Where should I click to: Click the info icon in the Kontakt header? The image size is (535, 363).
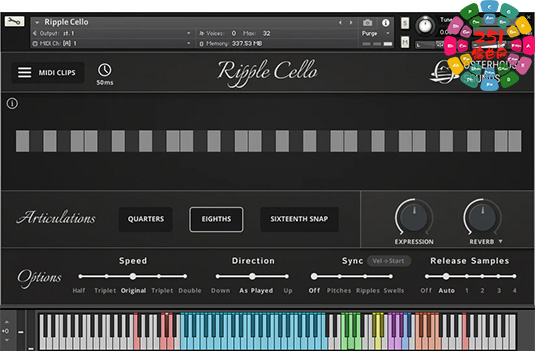pyautogui.click(x=386, y=23)
